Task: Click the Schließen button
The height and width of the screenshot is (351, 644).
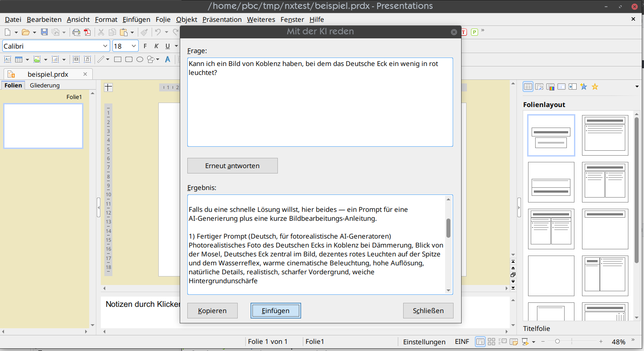Action: (x=428, y=310)
